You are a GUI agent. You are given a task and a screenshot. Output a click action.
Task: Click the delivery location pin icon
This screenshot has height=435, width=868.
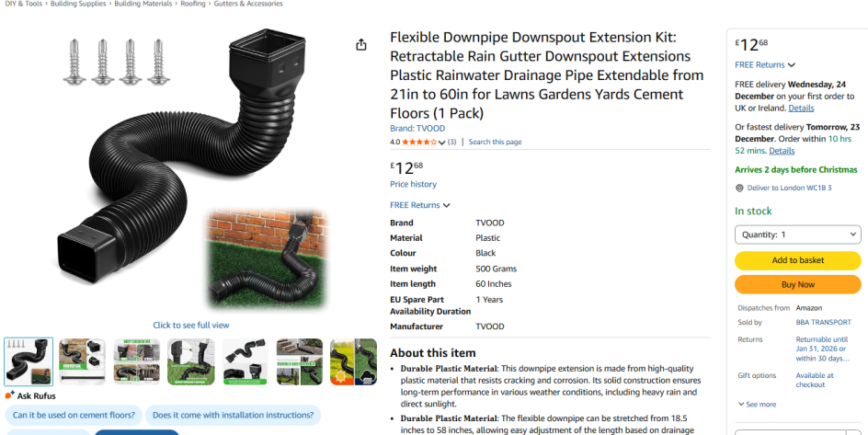739,189
